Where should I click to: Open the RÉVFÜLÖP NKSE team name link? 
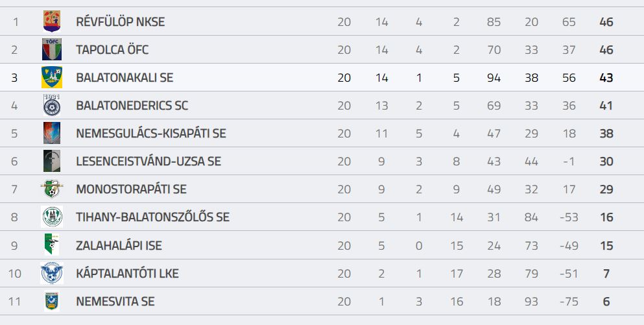[121, 22]
